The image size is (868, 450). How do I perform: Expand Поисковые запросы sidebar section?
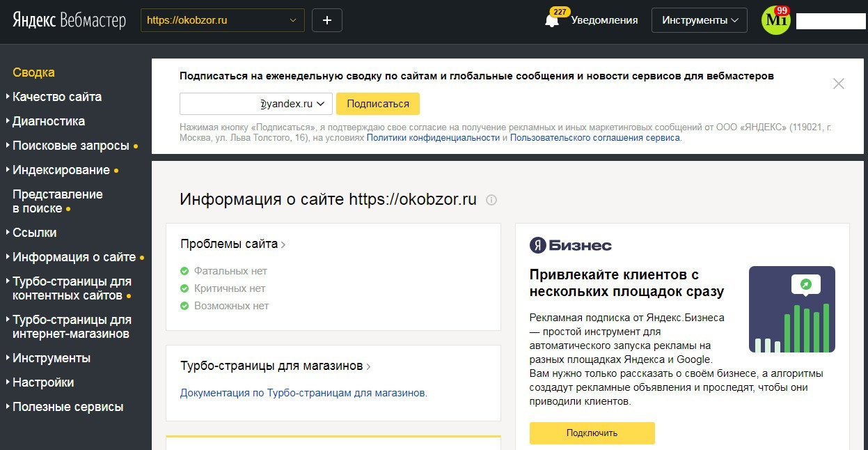tap(71, 146)
